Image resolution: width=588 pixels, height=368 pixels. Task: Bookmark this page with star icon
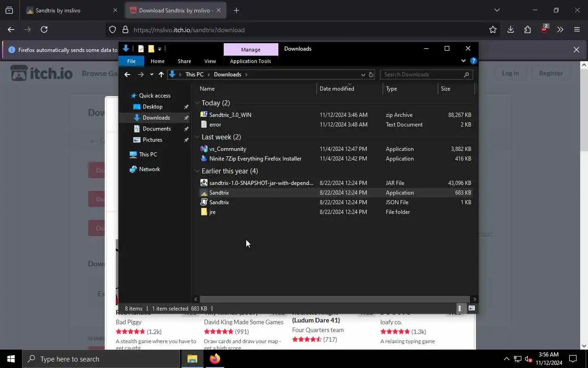coord(493,29)
